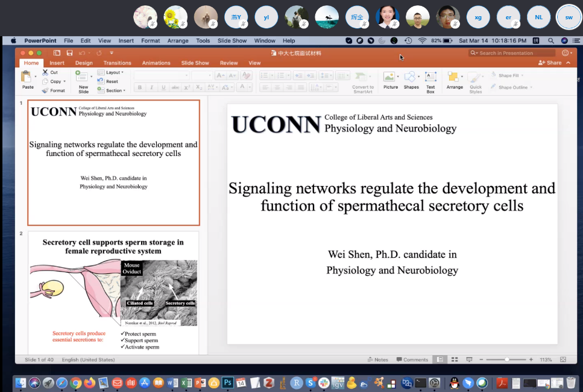Switch to Normal view in status bar

(x=440, y=359)
